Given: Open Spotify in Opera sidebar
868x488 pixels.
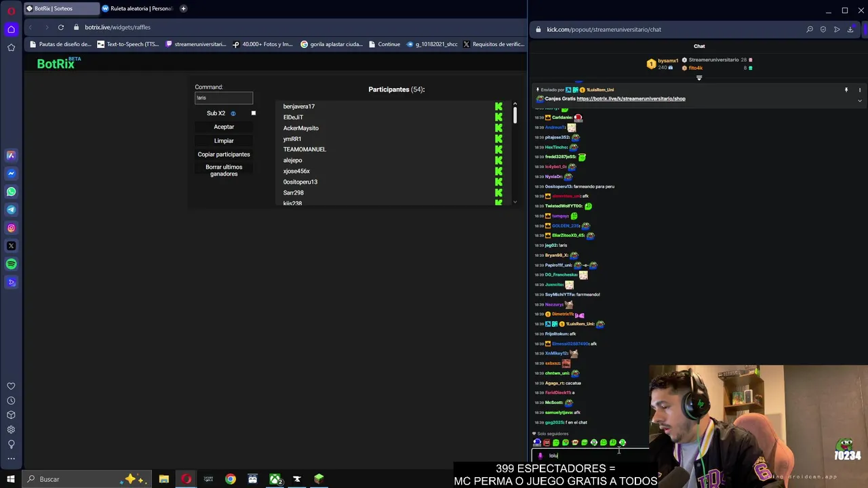Looking at the screenshot, I should (x=11, y=264).
